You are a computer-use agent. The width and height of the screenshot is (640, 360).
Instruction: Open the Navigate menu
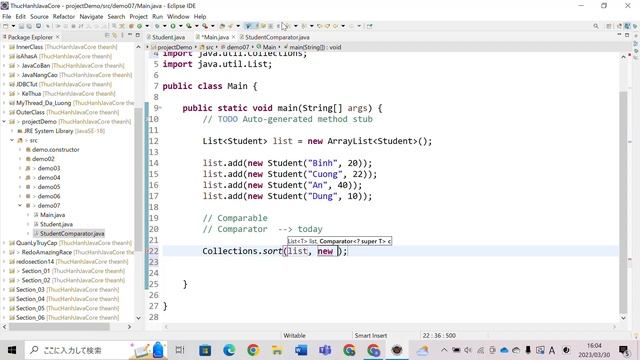[91, 16]
